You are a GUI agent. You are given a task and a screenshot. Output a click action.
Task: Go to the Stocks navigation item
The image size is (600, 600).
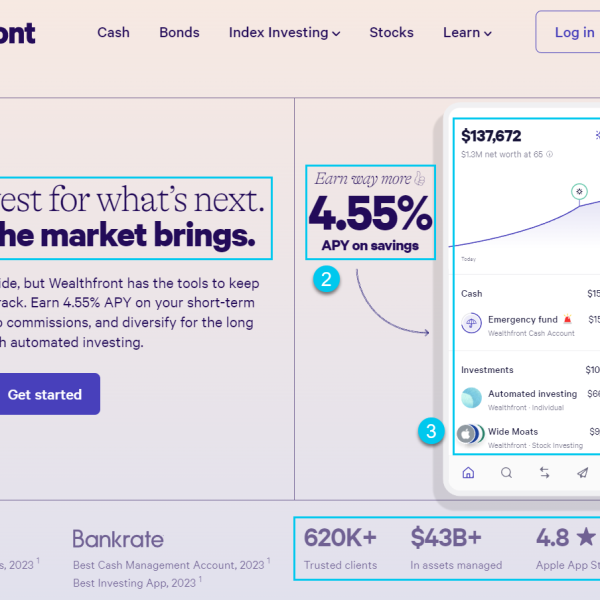pyautogui.click(x=391, y=33)
